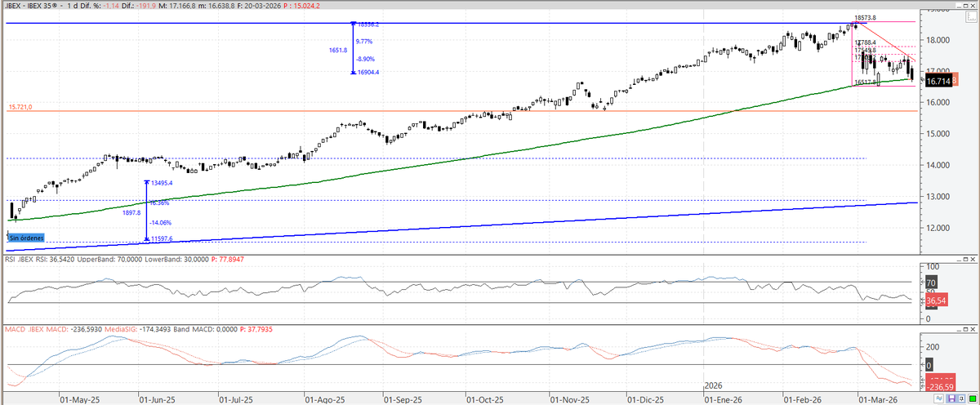Viewport: 980px width, 405px height.
Task: Click the 01-Ene-26 date axis label
Action: [721, 400]
